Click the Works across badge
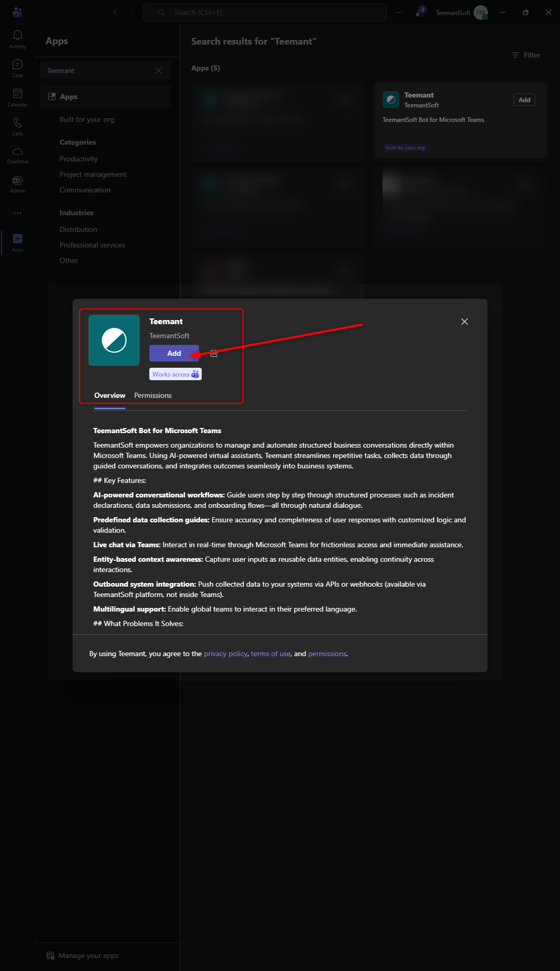Viewport: 560px width, 971px height. [175, 374]
